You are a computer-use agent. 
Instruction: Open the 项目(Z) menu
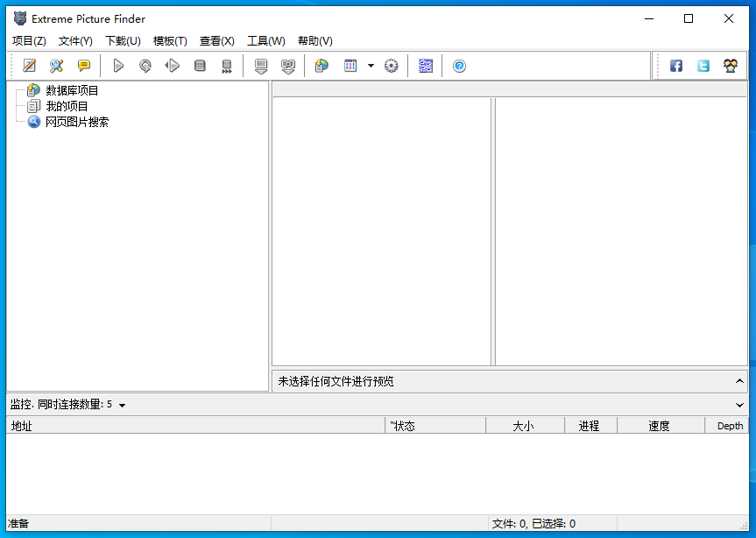pos(29,41)
